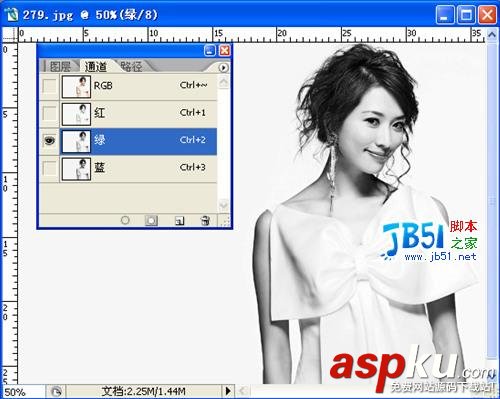Click document size text 文档:2.25M/1.44M
The height and width of the screenshot is (399, 500).
pyautogui.click(x=144, y=391)
